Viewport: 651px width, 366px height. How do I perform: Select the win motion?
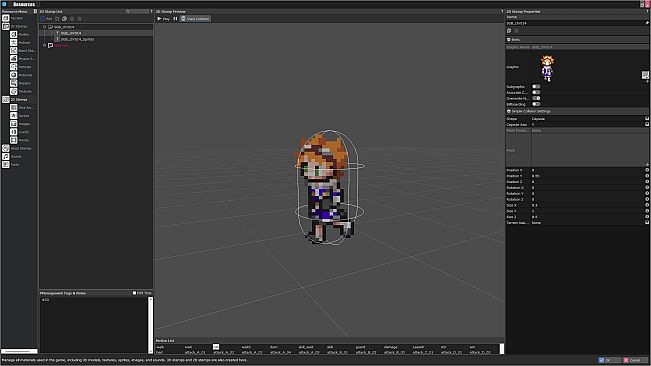472,347
